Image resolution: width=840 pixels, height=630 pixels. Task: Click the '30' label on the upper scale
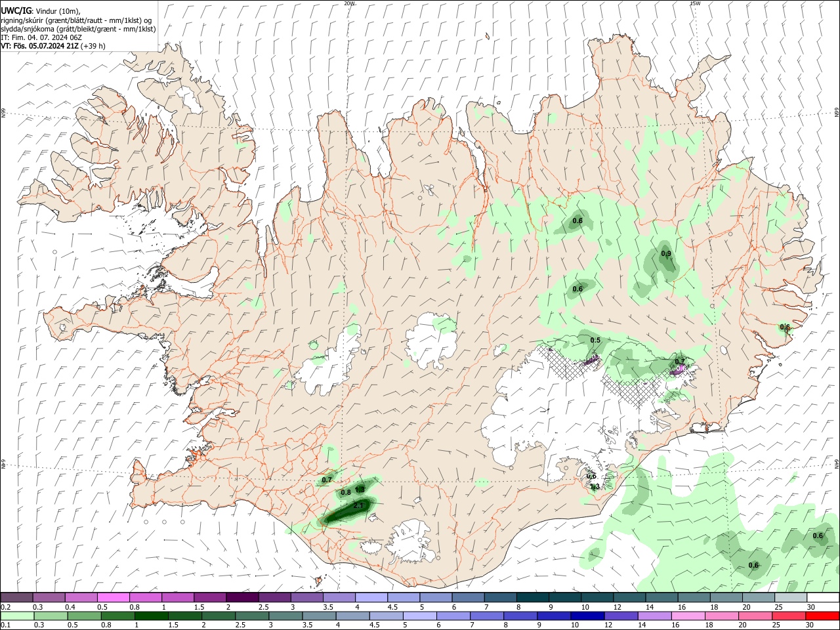click(x=811, y=607)
